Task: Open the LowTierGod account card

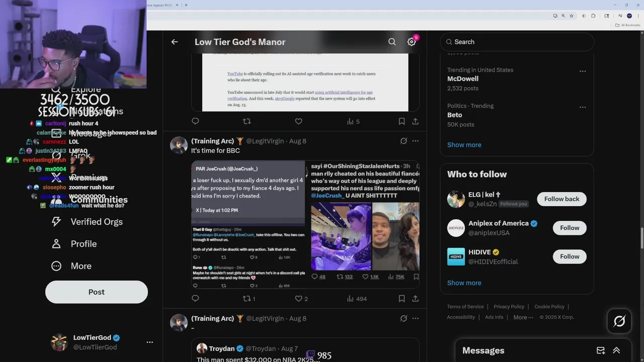Action: click(102, 342)
